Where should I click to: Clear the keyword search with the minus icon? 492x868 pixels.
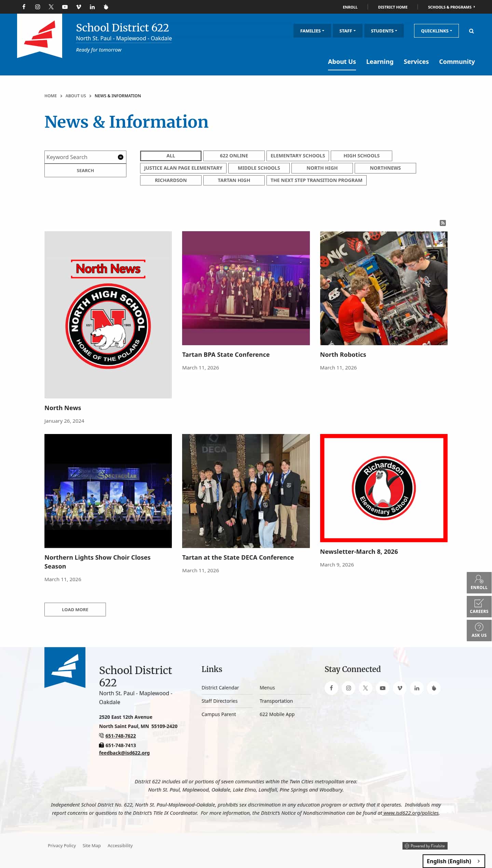pos(121,157)
